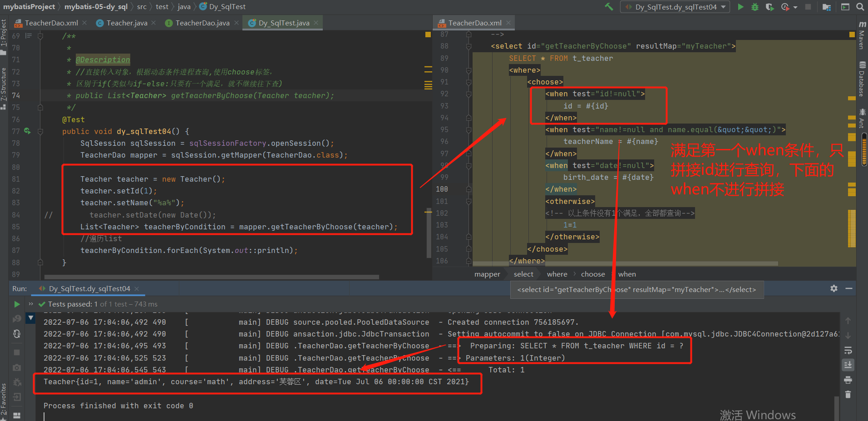Expand the hidden test toolbar chevrons

pyautogui.click(x=31, y=304)
